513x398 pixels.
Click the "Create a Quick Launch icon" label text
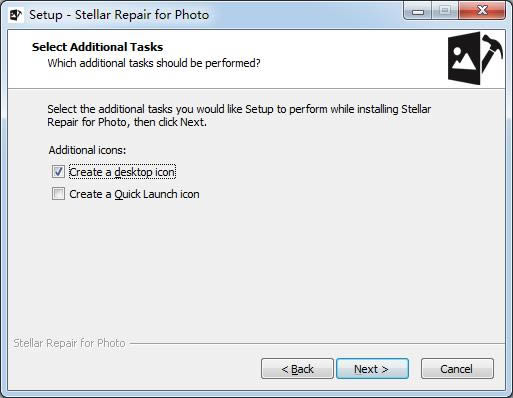tap(134, 194)
